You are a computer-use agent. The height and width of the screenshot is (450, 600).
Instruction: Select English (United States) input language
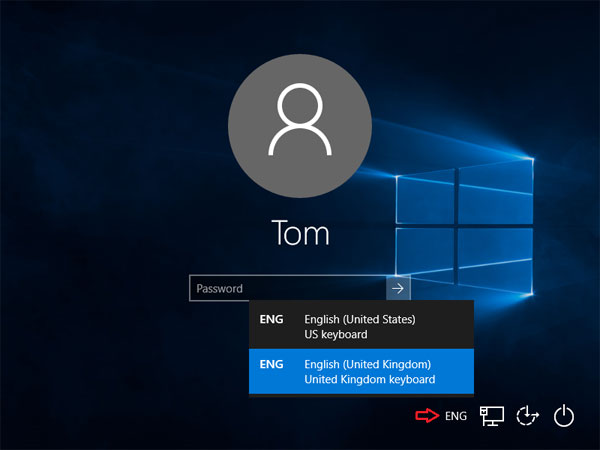(x=360, y=325)
